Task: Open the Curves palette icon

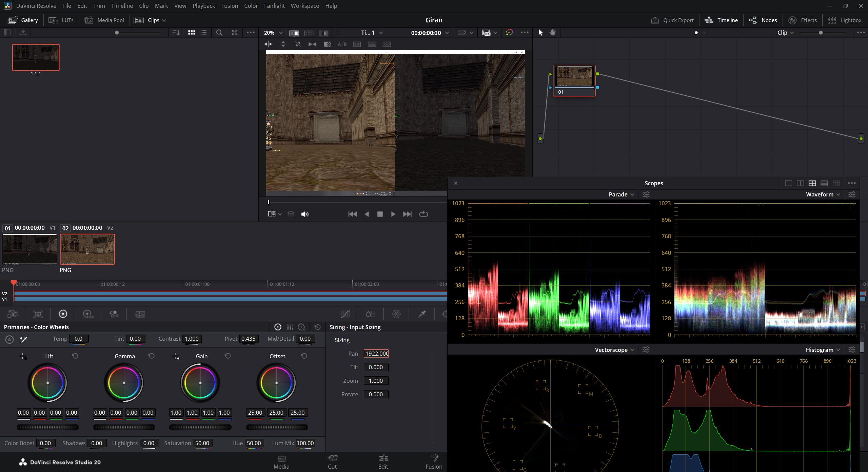Action: coord(346,314)
